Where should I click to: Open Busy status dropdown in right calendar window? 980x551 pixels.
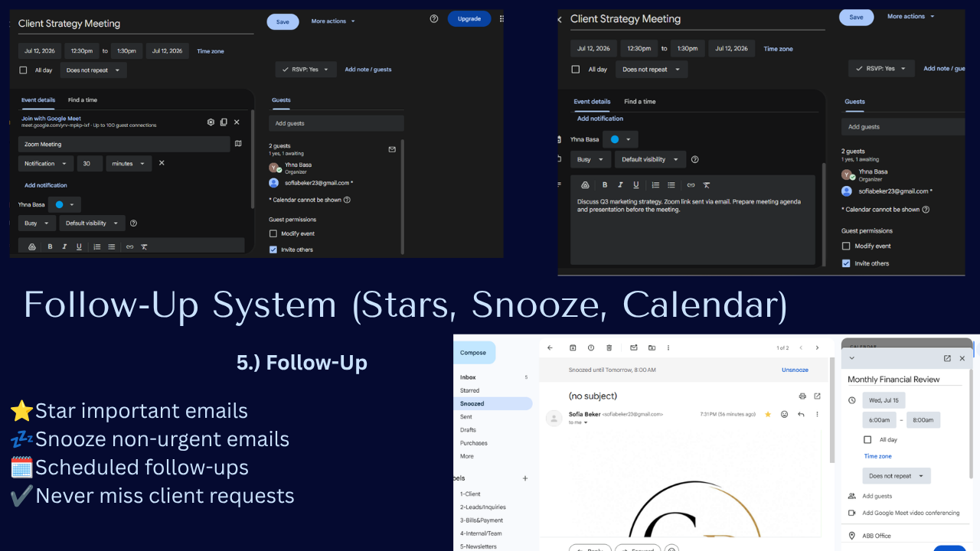tap(591, 159)
